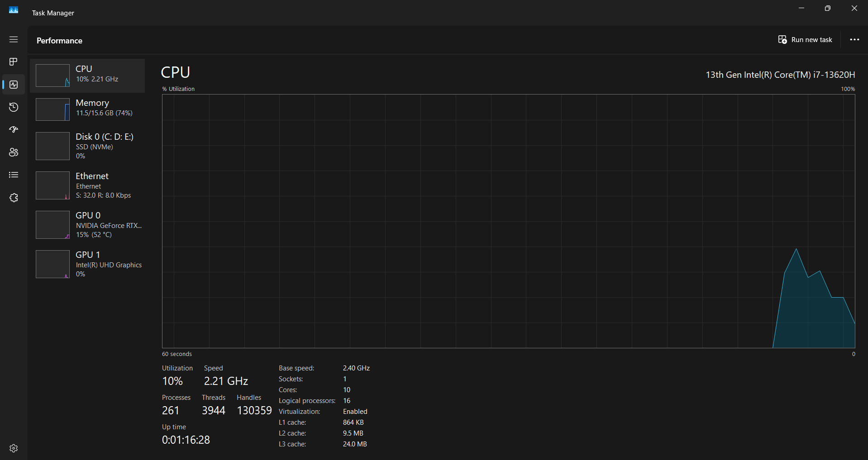Click the Virtualization value "Enabled"
Viewport: 868px width, 460px height.
click(x=355, y=412)
